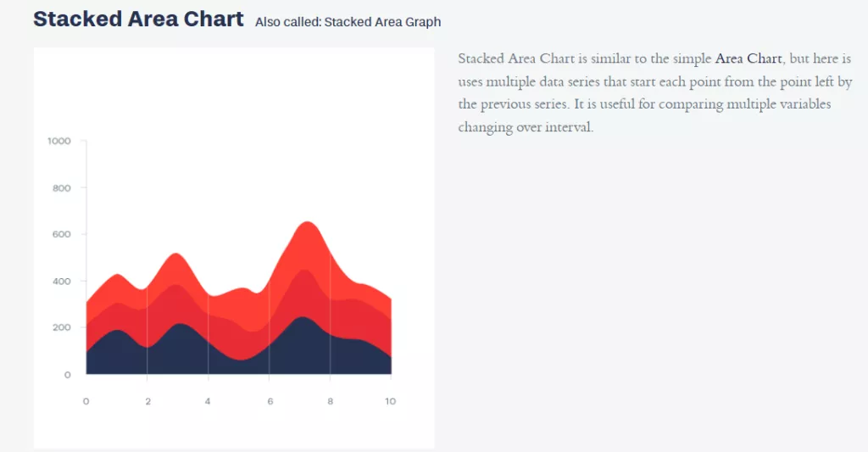868x452 pixels.
Task: Click the y-axis label 600
Action: point(61,234)
